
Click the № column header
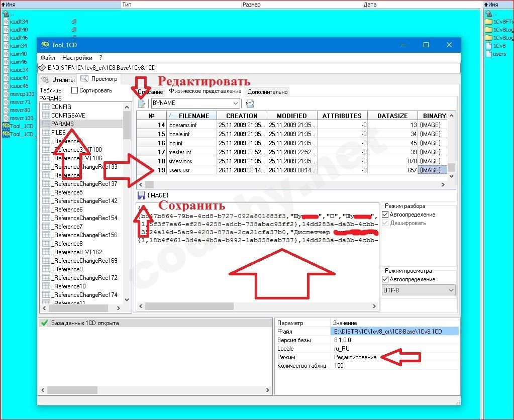point(151,116)
